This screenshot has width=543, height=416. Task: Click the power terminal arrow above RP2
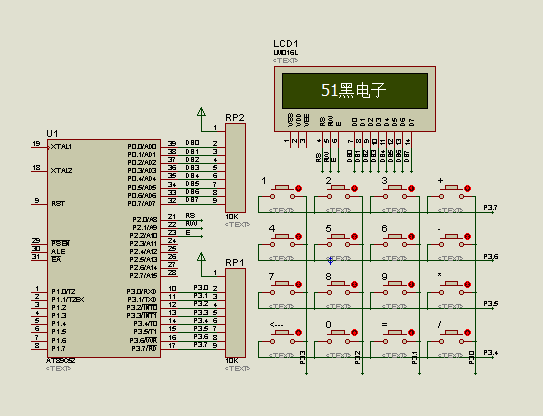(x=201, y=112)
